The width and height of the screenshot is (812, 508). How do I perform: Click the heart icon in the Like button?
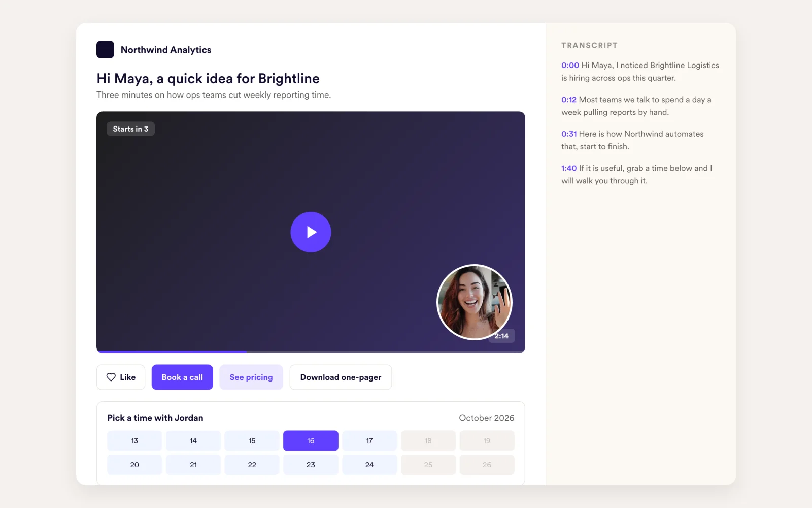pyautogui.click(x=111, y=377)
